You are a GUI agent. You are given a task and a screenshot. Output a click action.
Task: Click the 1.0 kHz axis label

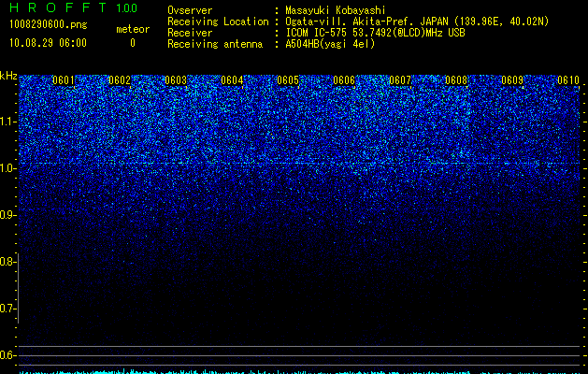[7, 168]
